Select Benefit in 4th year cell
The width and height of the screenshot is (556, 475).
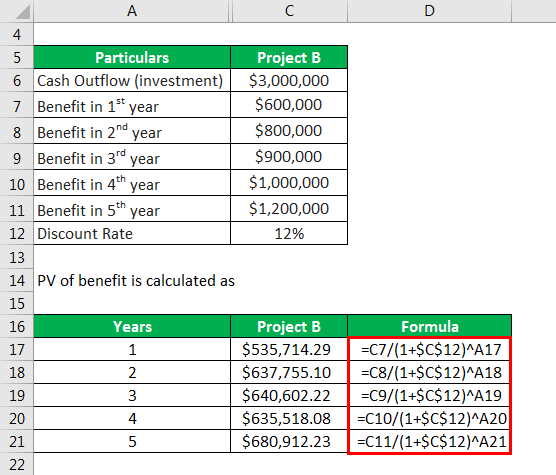coord(132,183)
